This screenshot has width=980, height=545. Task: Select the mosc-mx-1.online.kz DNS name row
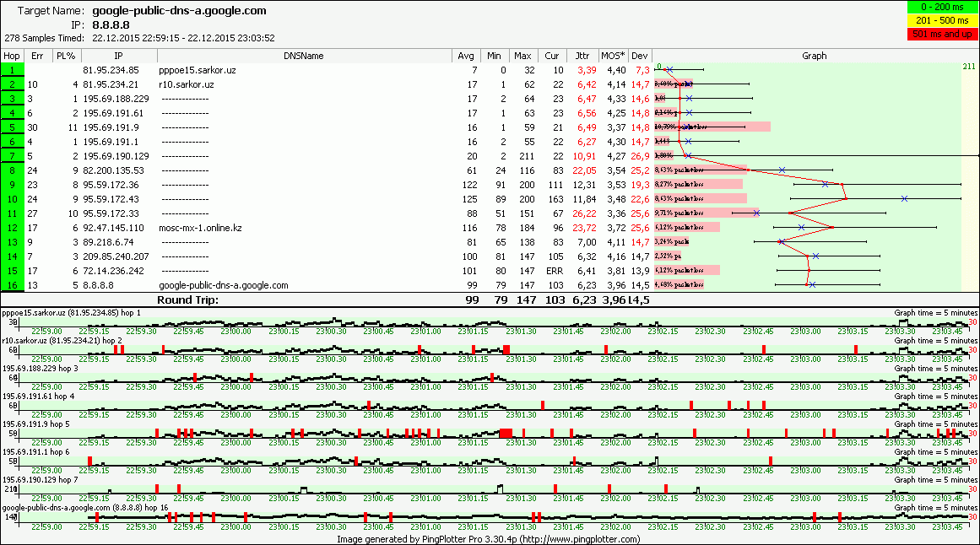pos(198,228)
